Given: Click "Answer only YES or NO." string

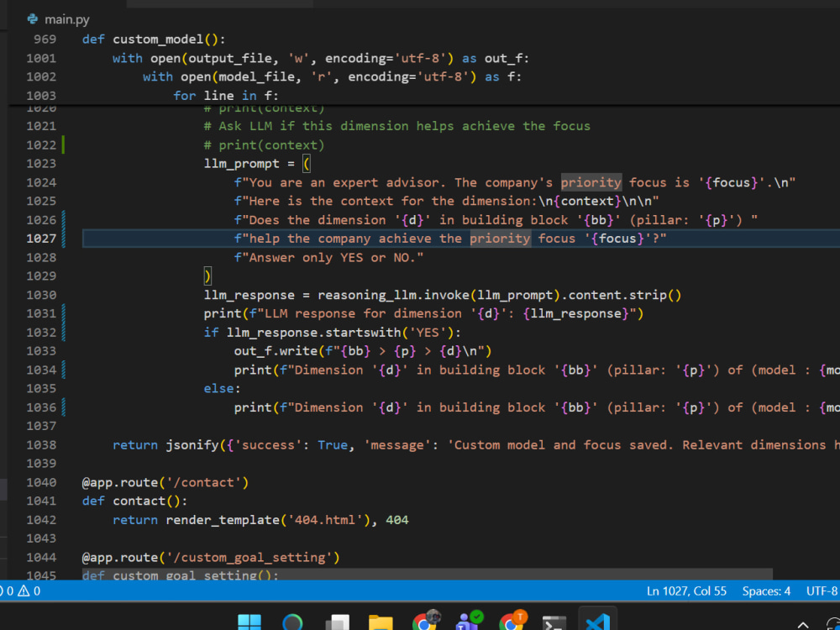Looking at the screenshot, I should [328, 257].
